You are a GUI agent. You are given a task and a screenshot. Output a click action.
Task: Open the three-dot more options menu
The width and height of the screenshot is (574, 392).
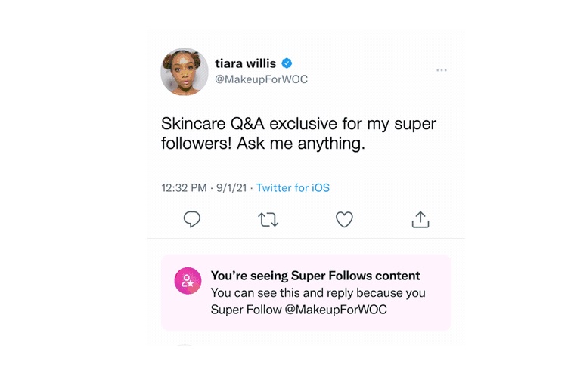pos(442,70)
